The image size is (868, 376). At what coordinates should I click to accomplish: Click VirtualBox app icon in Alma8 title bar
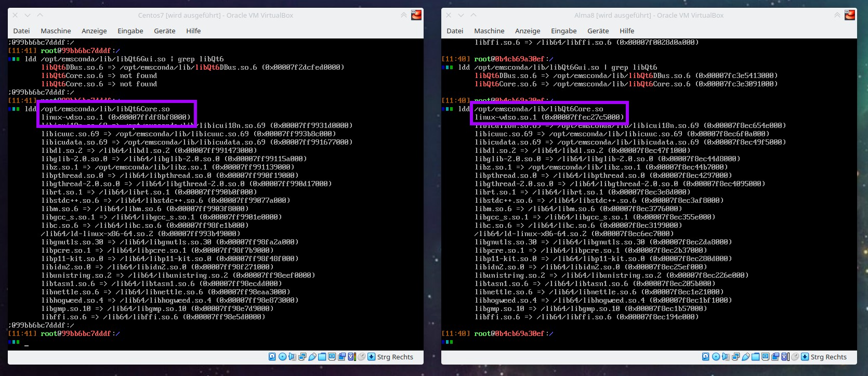[850, 15]
